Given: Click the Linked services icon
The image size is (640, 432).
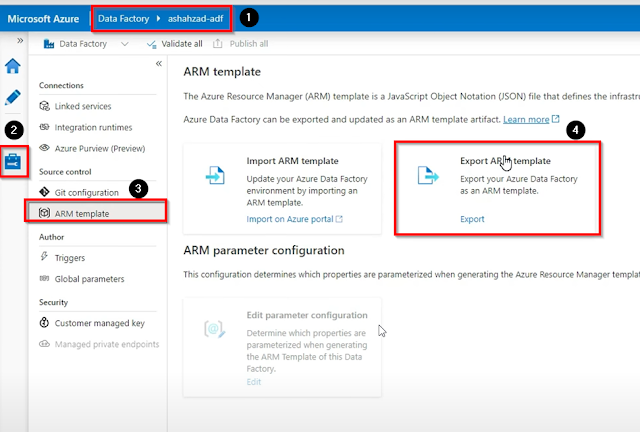Looking at the screenshot, I should pos(44,106).
